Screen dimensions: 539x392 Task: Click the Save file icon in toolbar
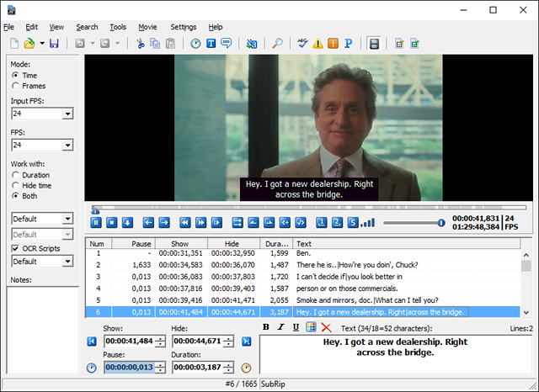[54, 43]
